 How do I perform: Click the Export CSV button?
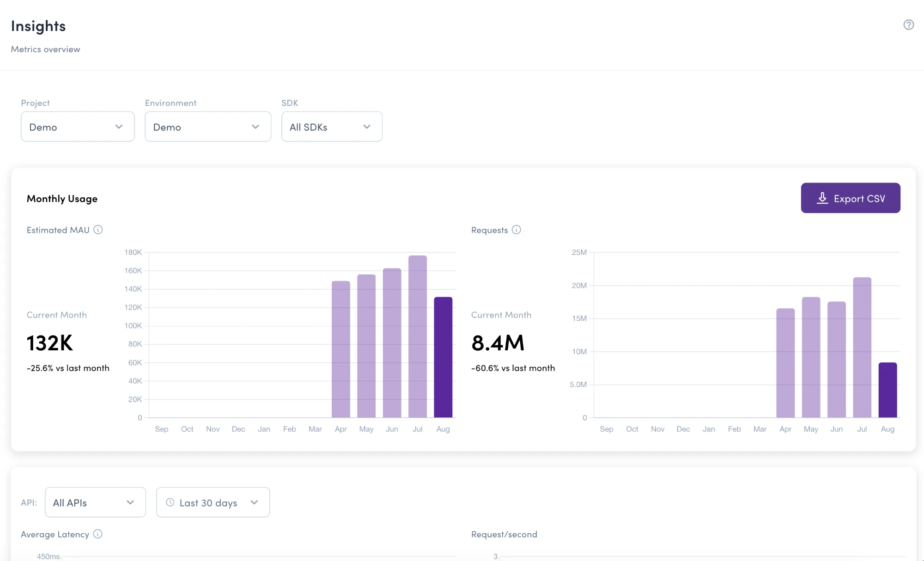coord(851,198)
